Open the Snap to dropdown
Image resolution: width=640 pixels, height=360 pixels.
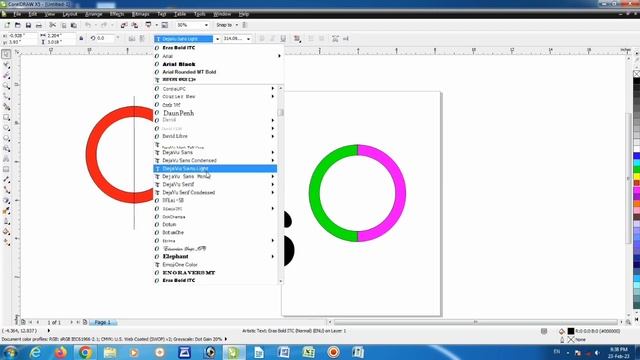coord(236,25)
